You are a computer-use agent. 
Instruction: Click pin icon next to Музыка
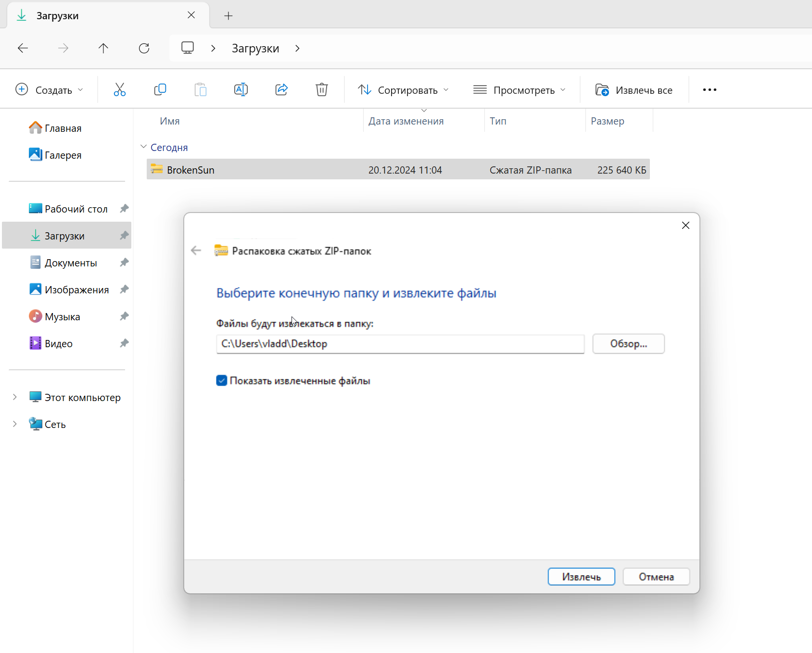124,316
